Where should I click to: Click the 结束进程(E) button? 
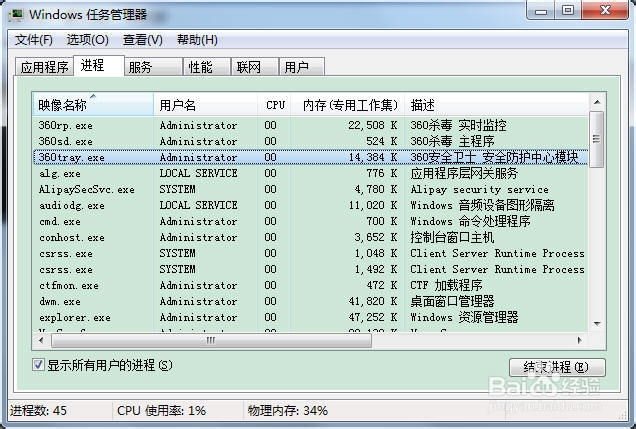(x=557, y=367)
